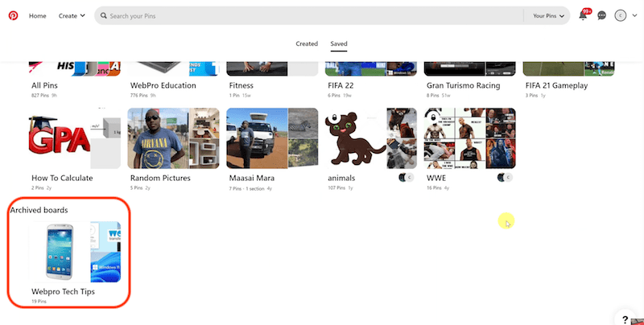Select the Saved tab

pyautogui.click(x=338, y=43)
